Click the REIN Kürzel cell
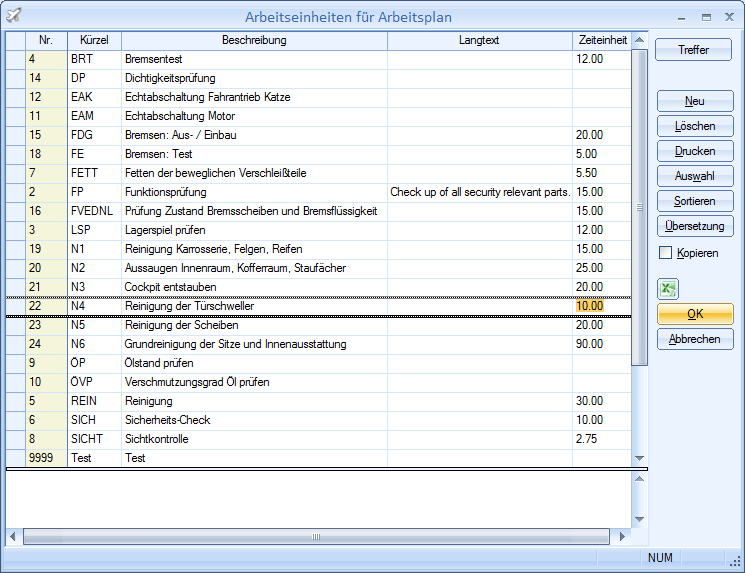 94,401
